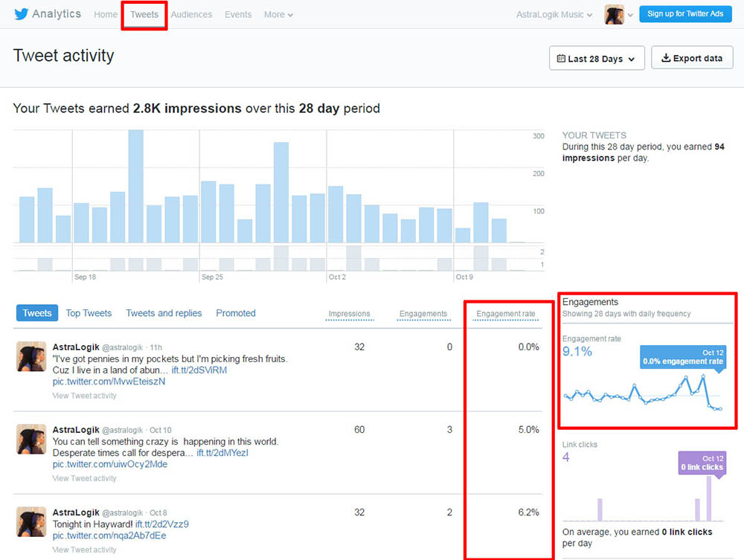
Task: Open the Events section
Action: (238, 15)
